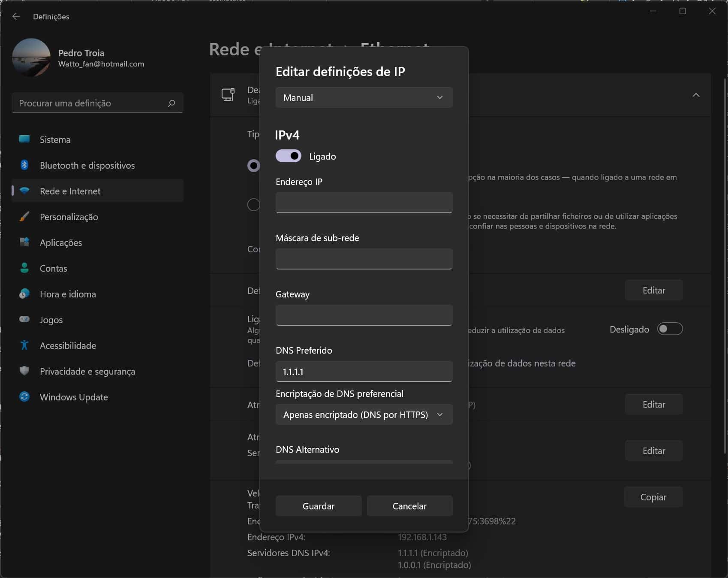Toggle the Desligado metered connection switch
728x578 pixels.
[x=670, y=329]
